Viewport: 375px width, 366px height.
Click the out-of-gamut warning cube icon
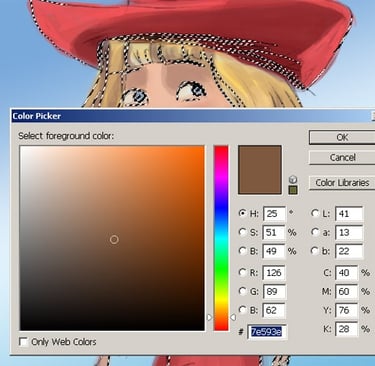293,179
